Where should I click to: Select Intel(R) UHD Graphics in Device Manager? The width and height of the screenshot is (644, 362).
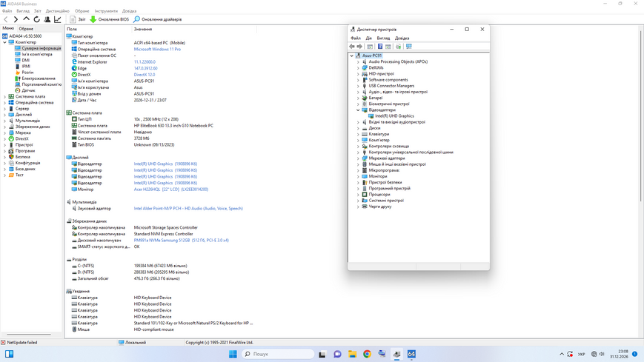(394, 115)
